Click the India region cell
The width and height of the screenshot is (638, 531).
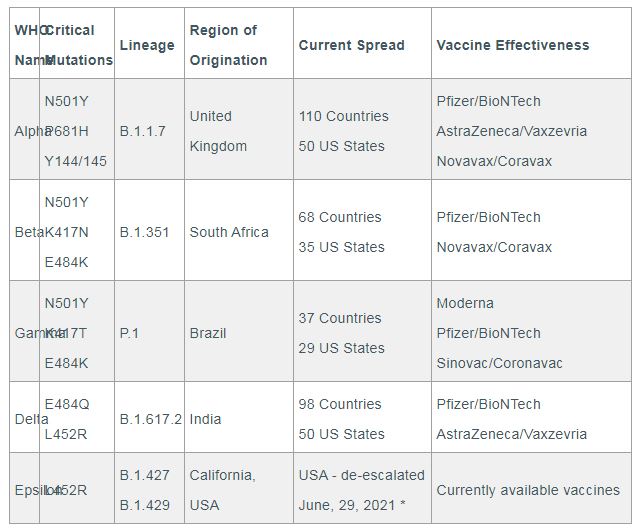click(x=204, y=419)
